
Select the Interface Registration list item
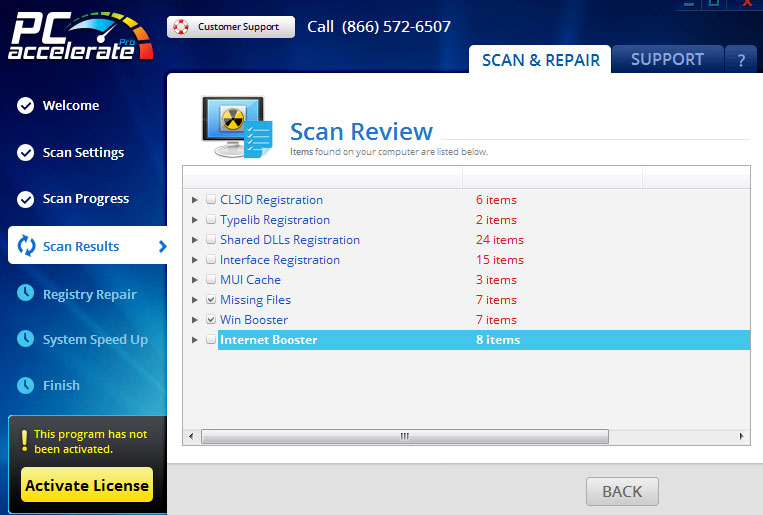280,260
